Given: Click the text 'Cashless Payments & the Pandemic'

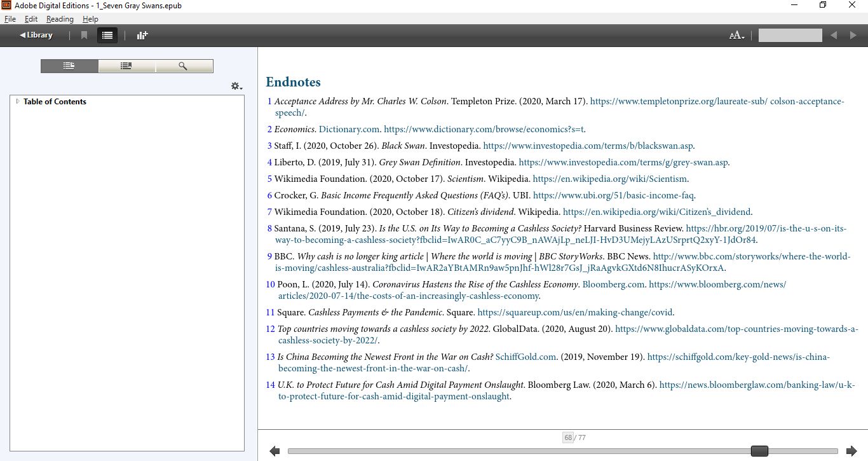Looking at the screenshot, I should (375, 312).
